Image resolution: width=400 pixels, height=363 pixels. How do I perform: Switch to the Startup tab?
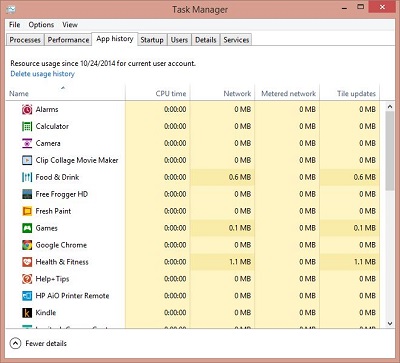pos(152,40)
